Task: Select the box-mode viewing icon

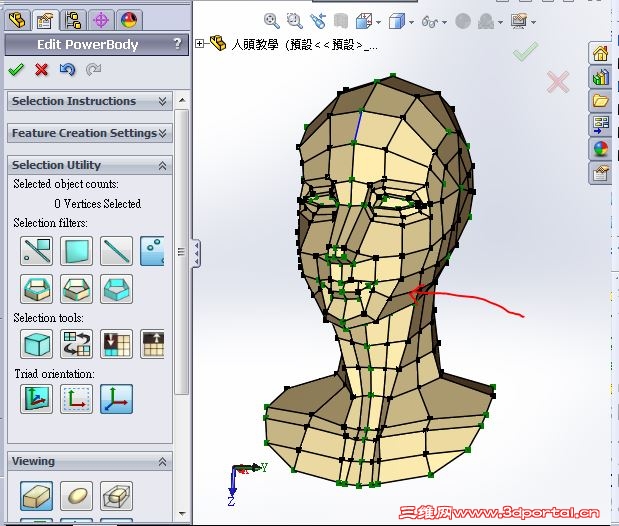Action: coord(37,496)
